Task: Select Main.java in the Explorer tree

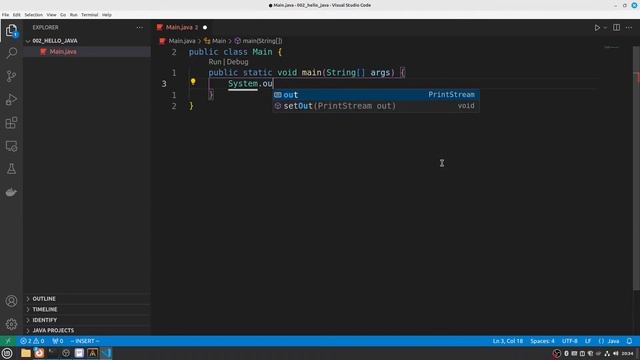Action: point(87,52)
